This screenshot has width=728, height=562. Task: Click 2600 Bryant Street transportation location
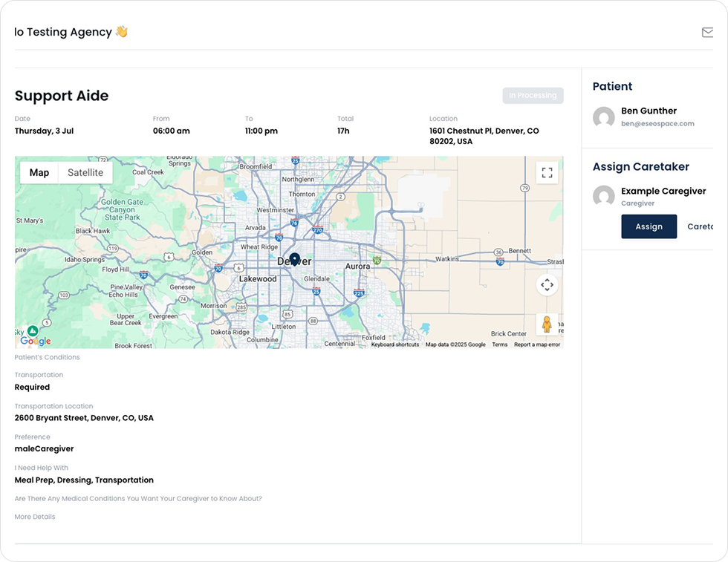click(84, 418)
